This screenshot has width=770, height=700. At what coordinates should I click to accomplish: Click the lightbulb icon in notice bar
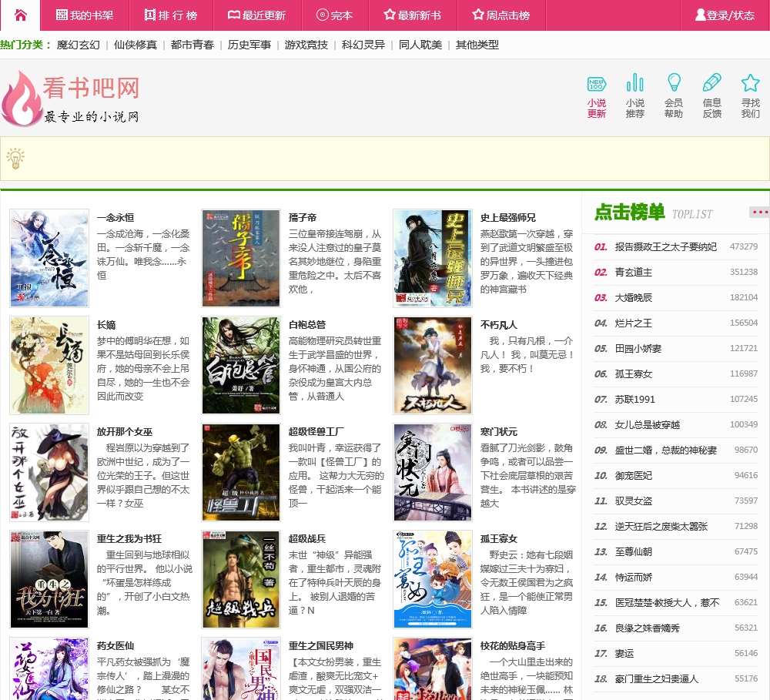coord(15,158)
